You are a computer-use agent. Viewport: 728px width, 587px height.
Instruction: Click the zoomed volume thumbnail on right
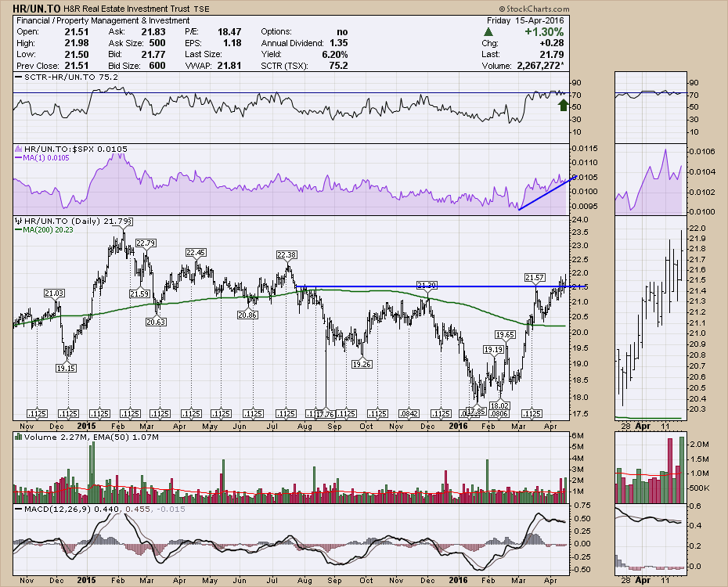pyautogui.click(x=649, y=470)
